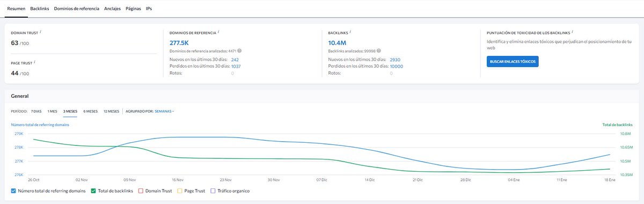Enable Page Trust checkbox
This screenshot has height=204, width=644.
pos(180,191)
